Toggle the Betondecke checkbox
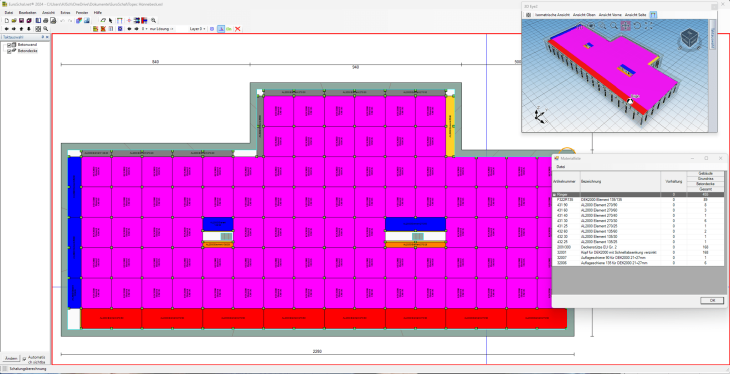This screenshot has width=730, height=374. click(9, 51)
